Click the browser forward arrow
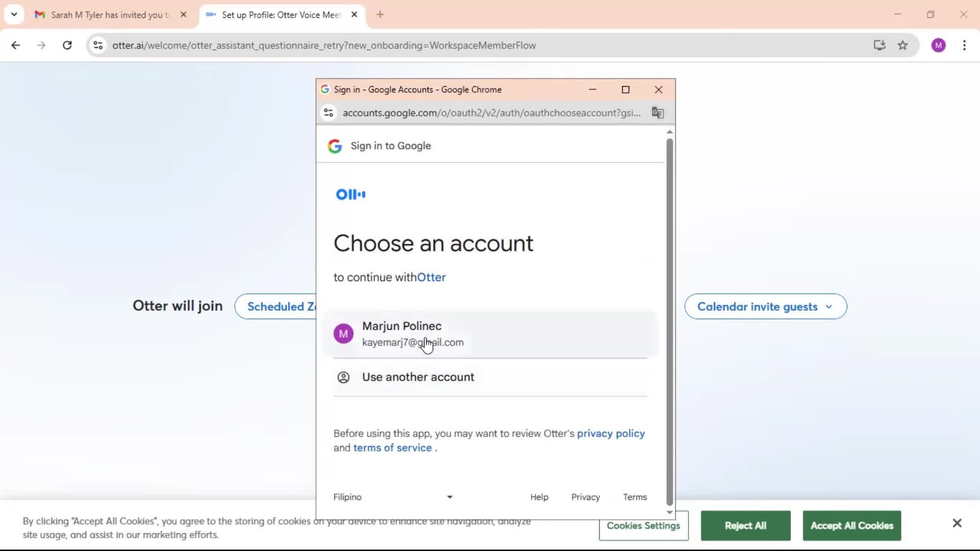The image size is (980, 551). (41, 45)
